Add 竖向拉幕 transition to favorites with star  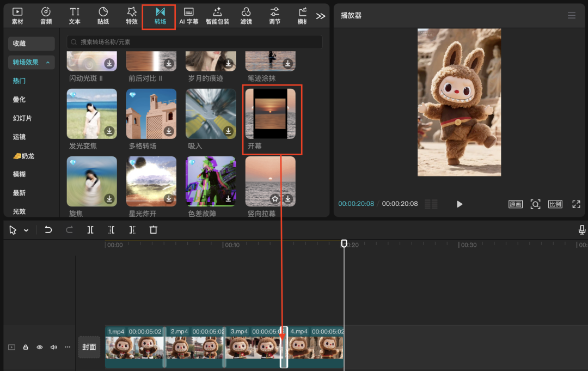point(275,199)
